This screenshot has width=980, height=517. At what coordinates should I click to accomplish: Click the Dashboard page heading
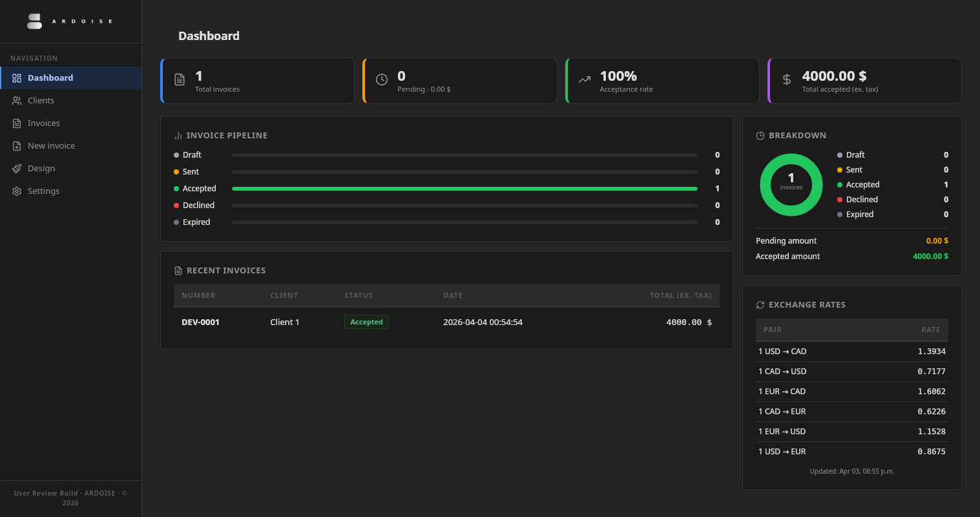coord(209,36)
